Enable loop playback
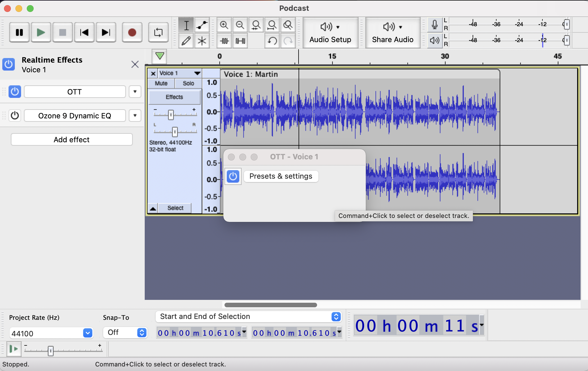Image resolution: width=588 pixels, height=371 pixels. 158,32
